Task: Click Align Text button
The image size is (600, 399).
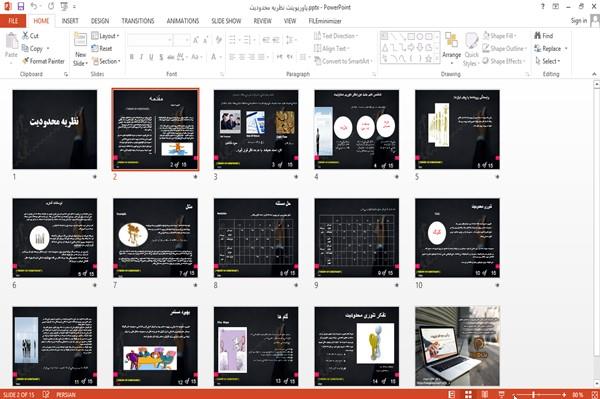Action: click(332, 49)
